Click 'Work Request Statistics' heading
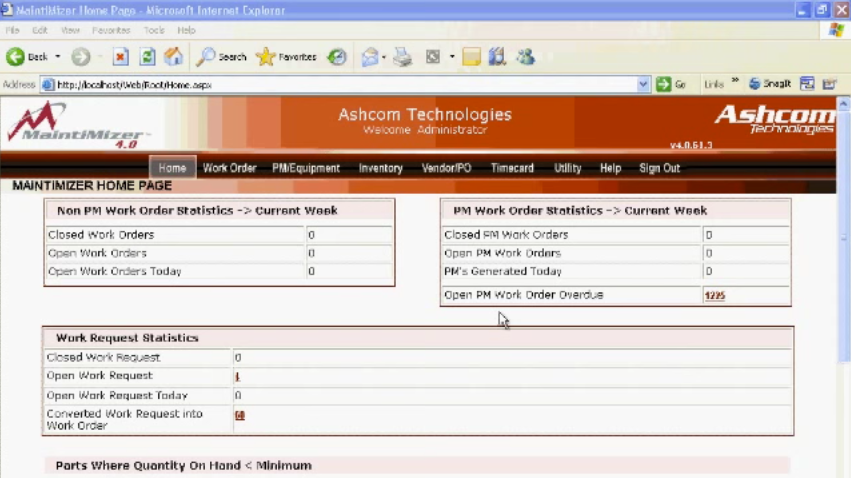The width and height of the screenshot is (851, 478). pos(127,337)
